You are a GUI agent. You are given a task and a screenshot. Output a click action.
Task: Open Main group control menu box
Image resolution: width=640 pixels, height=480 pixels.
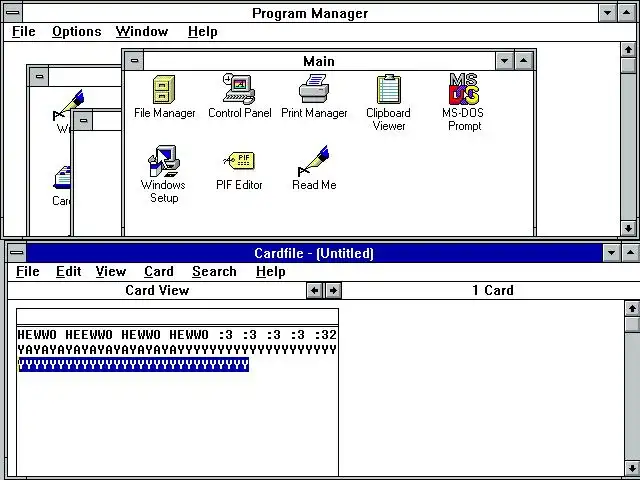[134, 61]
